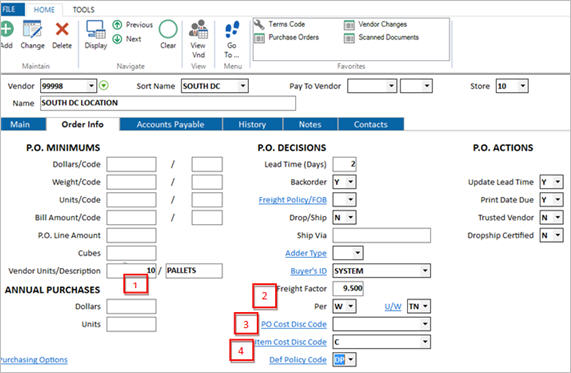Click the red Delete X icon
Viewport: 571px width, 373px height.
[x=62, y=29]
